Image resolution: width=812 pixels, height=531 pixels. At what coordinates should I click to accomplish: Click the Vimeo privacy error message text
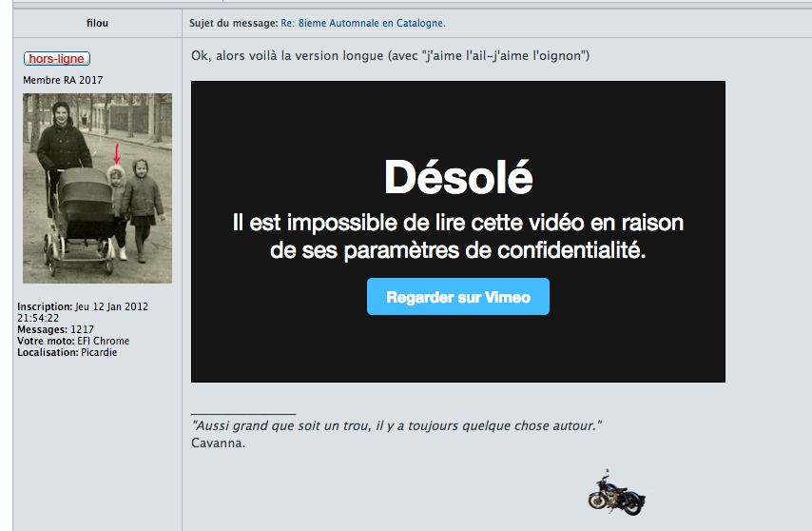458,237
